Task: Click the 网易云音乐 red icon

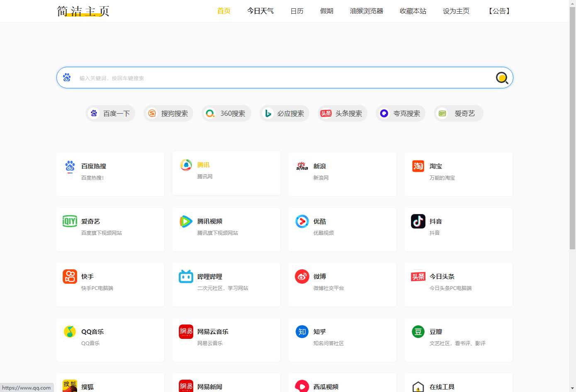Action: coord(186,332)
